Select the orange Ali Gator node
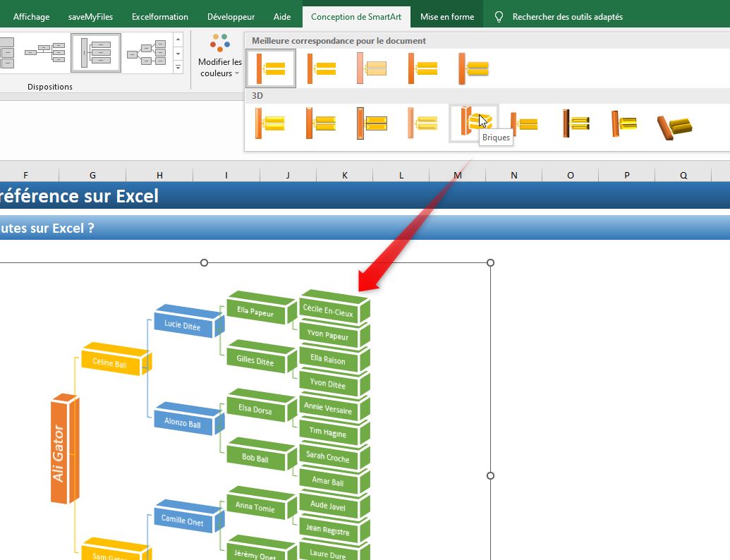The height and width of the screenshot is (560, 730). click(65, 451)
